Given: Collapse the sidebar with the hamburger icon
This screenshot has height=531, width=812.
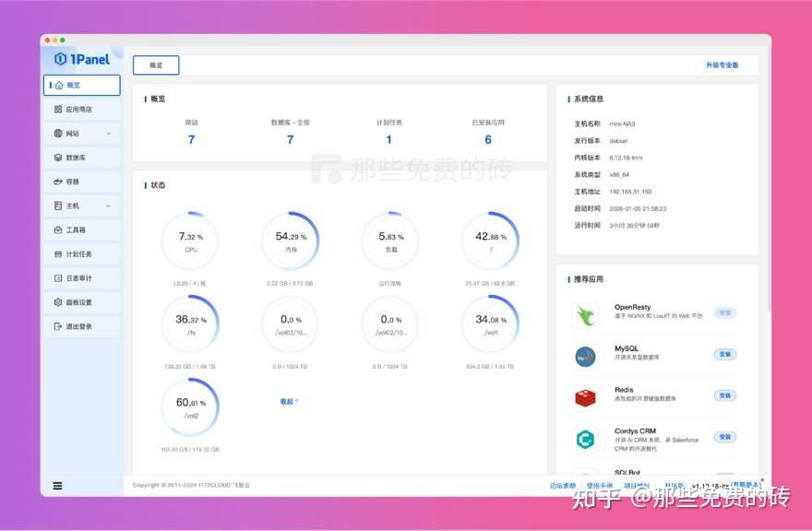Looking at the screenshot, I should [x=57, y=486].
